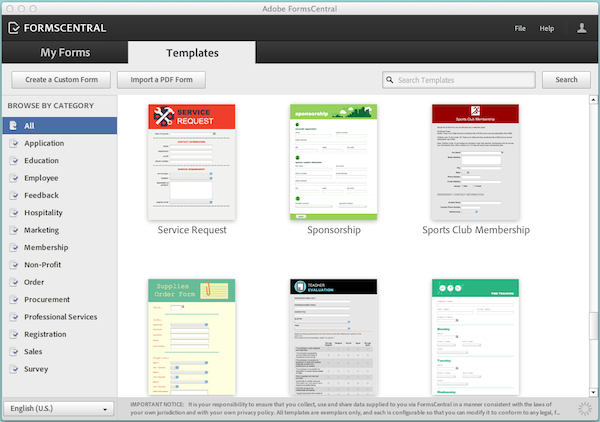Click the Education category icon
Viewport: 600px width, 422px height.
14,161
